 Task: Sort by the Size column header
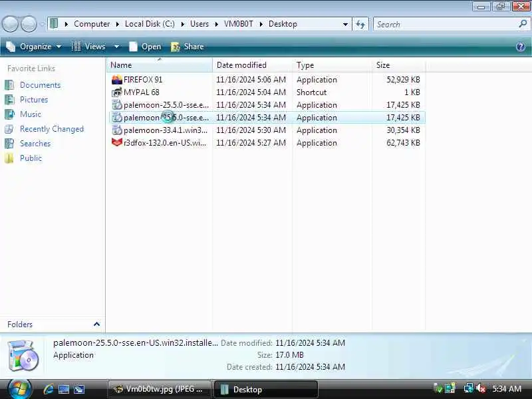click(x=398, y=65)
